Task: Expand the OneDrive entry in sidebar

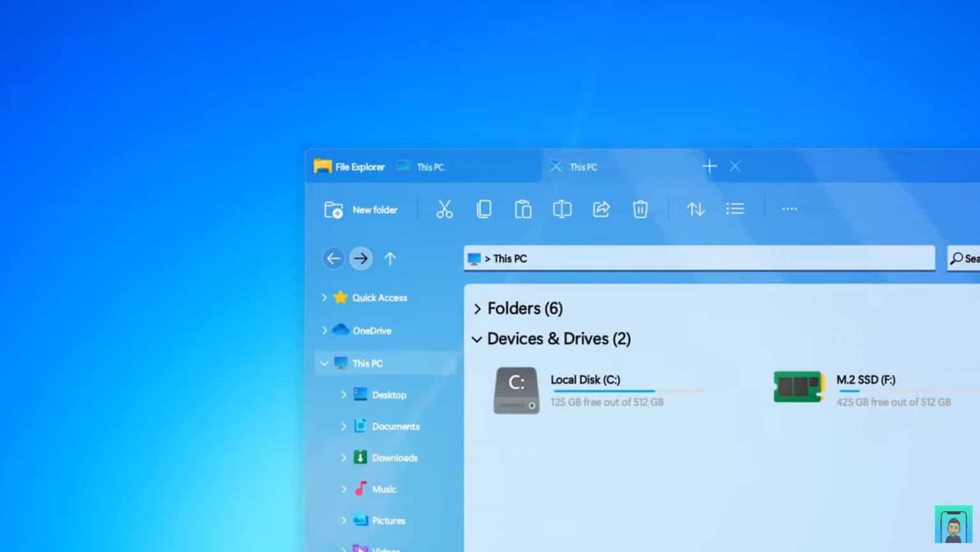Action: (325, 330)
